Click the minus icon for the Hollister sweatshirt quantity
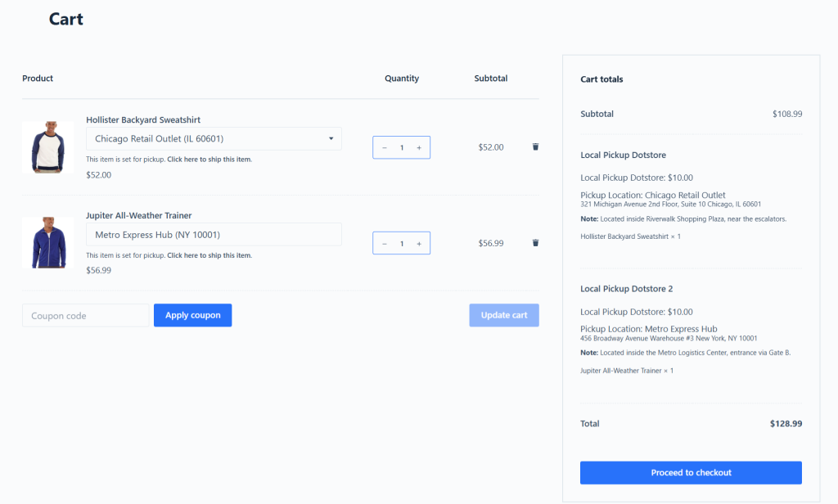The height and width of the screenshot is (504, 838). 384,147
